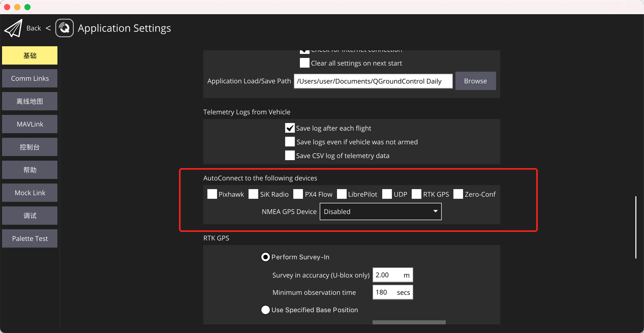Viewport: 644px width, 333px height.
Task: Click the yellow minimize window button
Action: pos(17,7)
